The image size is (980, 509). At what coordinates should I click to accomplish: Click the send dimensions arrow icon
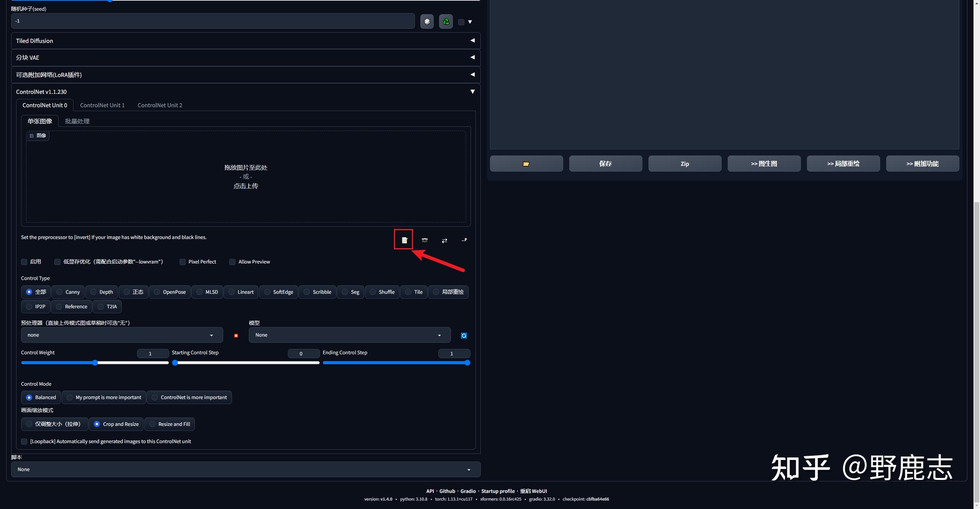pos(464,240)
